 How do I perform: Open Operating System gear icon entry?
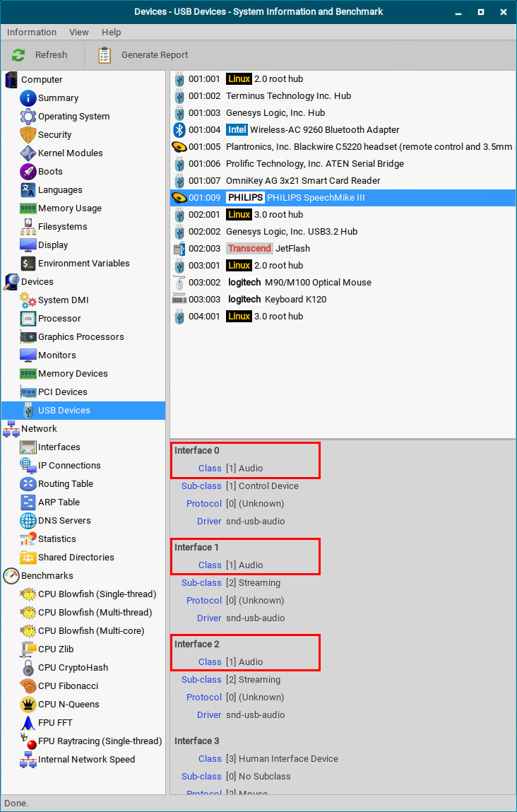[x=28, y=116]
